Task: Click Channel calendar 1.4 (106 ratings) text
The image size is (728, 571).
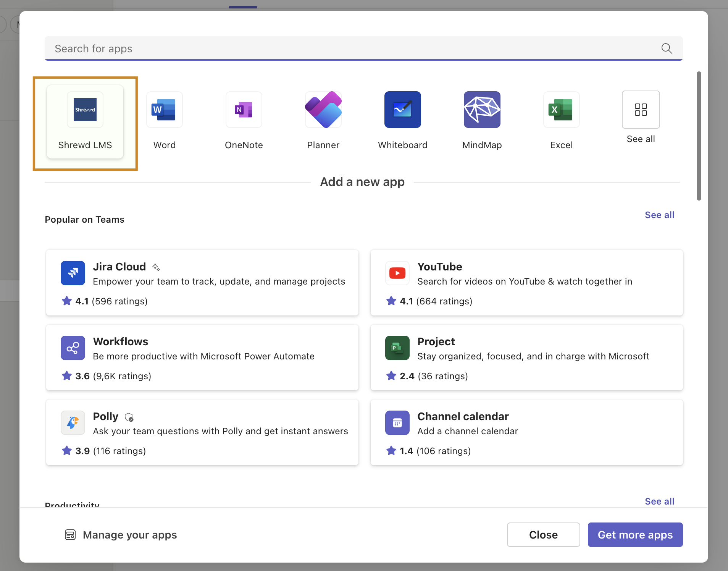Action: [435, 451]
